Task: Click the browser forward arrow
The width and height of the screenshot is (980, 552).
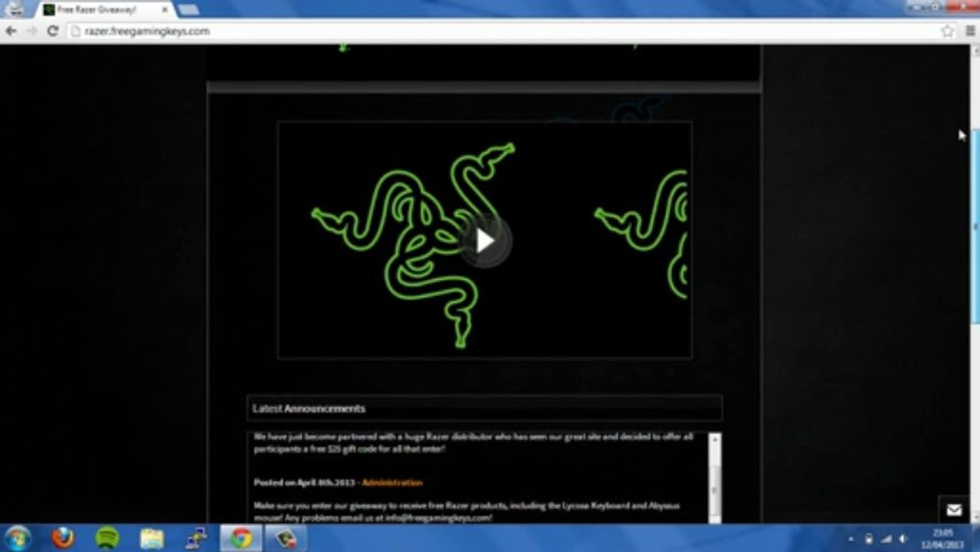Action: pyautogui.click(x=31, y=31)
